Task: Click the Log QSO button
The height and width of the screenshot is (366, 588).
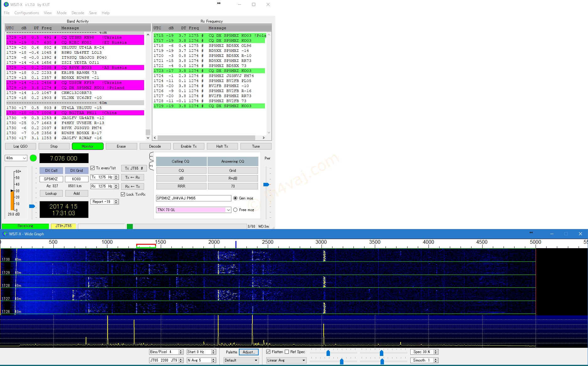Action: click(20, 146)
